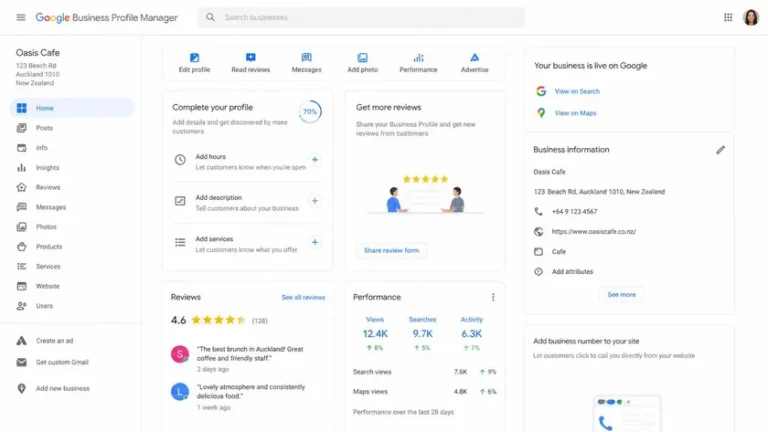Screen dimensions: 768x432
Task: Open the Performance card three-dot menu
Action: click(x=493, y=297)
